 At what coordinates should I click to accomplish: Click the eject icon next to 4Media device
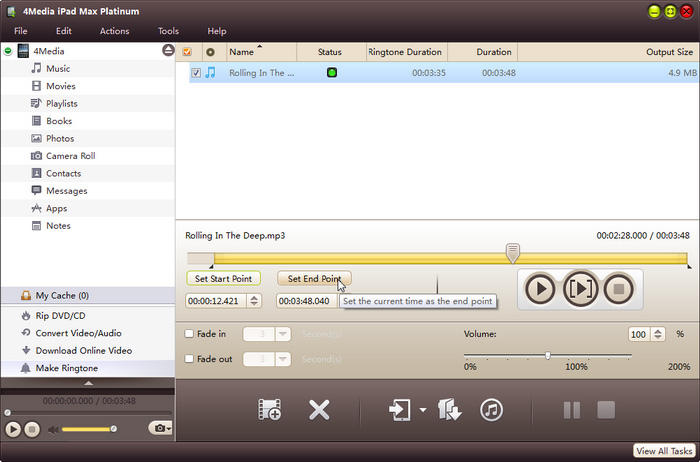[168, 51]
